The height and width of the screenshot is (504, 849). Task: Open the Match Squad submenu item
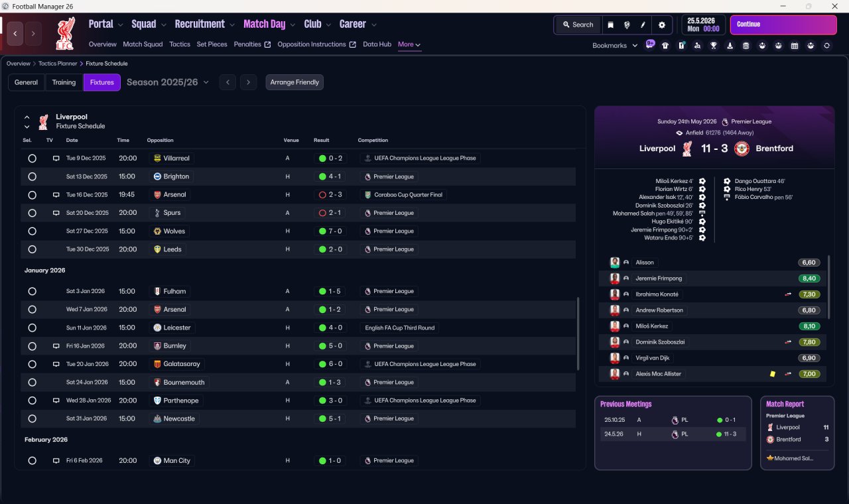point(143,44)
